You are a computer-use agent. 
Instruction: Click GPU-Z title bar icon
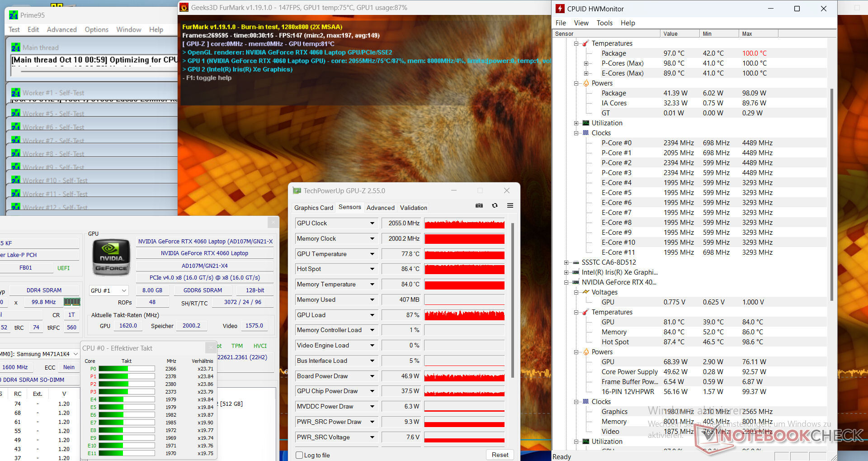coord(297,190)
